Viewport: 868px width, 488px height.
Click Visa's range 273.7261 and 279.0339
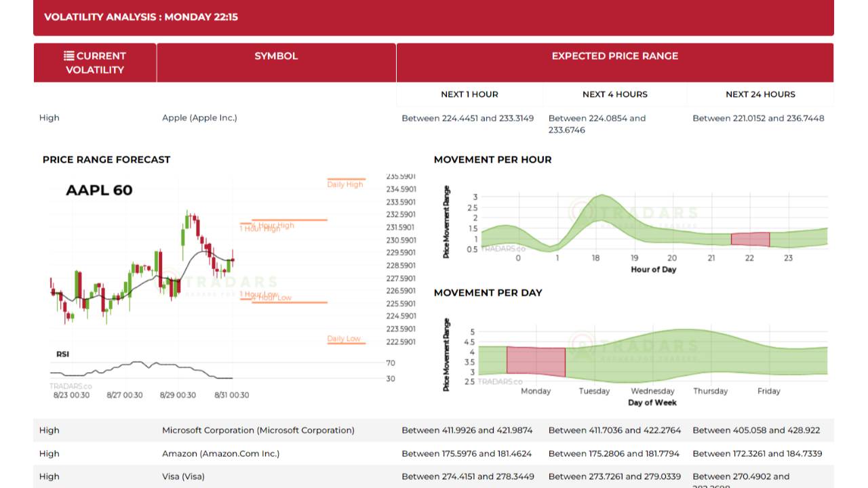click(615, 476)
